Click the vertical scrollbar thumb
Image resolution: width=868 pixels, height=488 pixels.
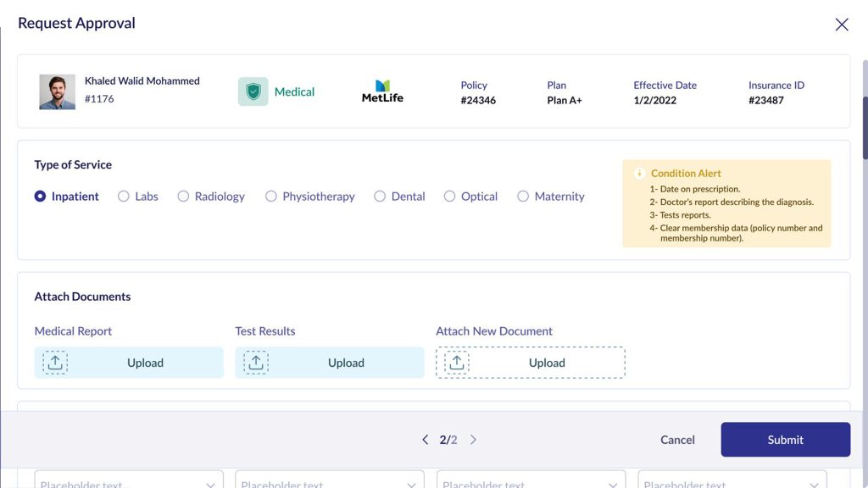pos(865,128)
